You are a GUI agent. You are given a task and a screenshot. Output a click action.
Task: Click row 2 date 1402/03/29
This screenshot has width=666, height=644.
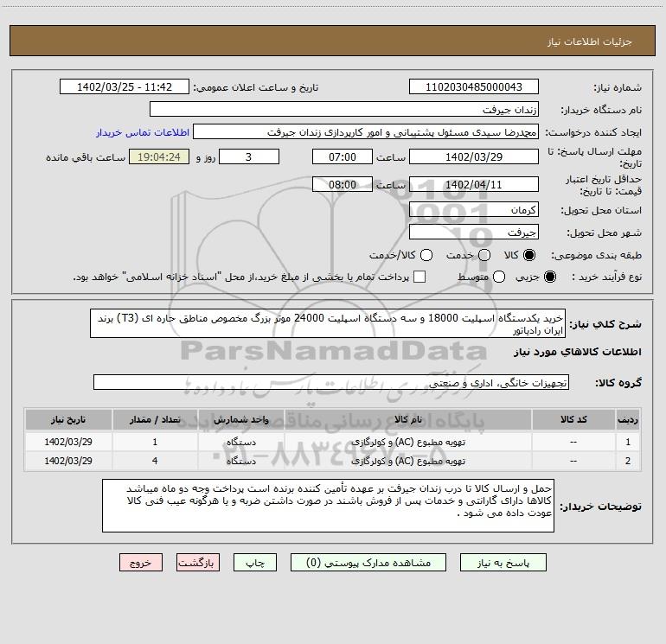(68, 461)
